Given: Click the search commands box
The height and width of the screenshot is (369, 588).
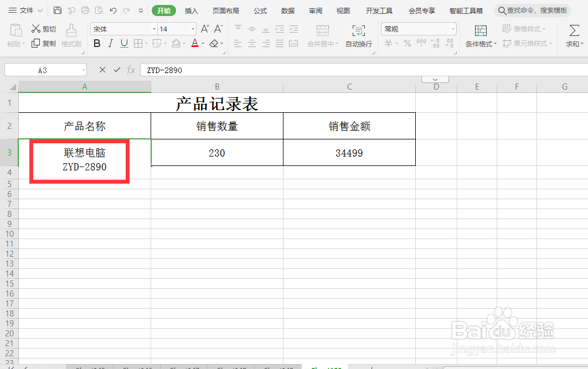Looking at the screenshot, I should click(x=533, y=11).
